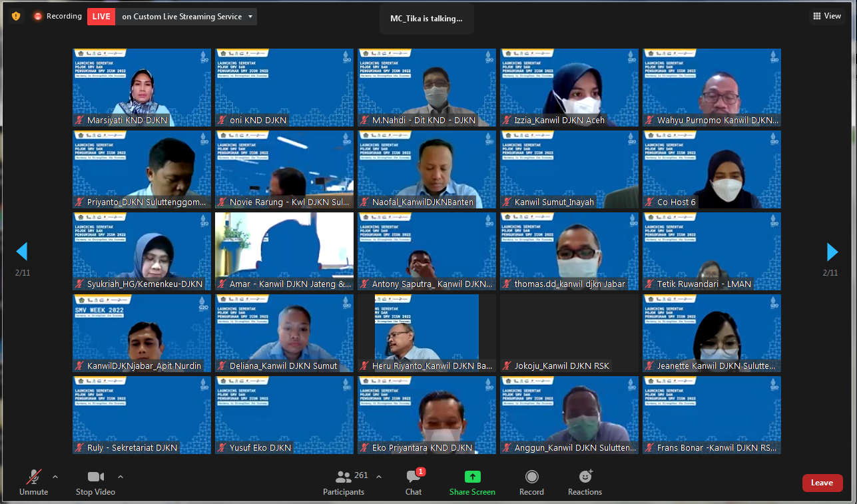Click the encryption shield icon
The width and height of the screenshot is (857, 504).
16,16
